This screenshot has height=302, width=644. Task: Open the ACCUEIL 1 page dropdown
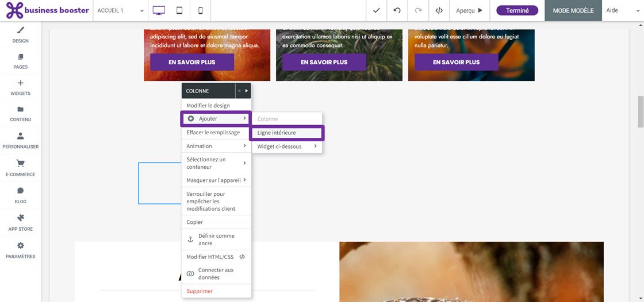121,10
